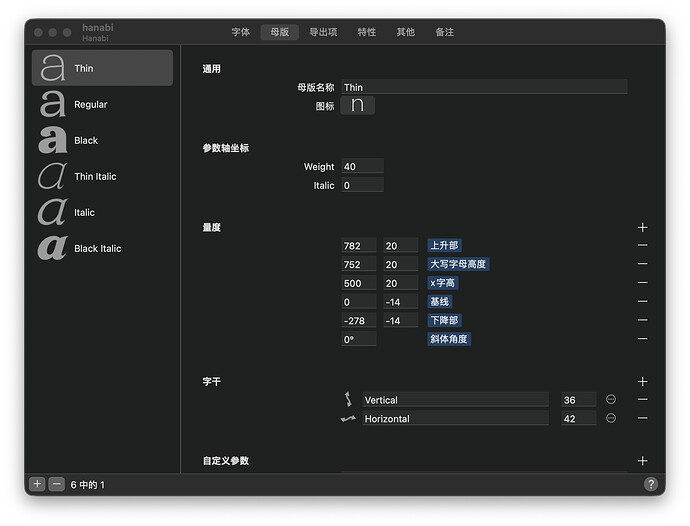Open options circle for Horizontal stem
The image size is (690, 526).
click(x=611, y=418)
